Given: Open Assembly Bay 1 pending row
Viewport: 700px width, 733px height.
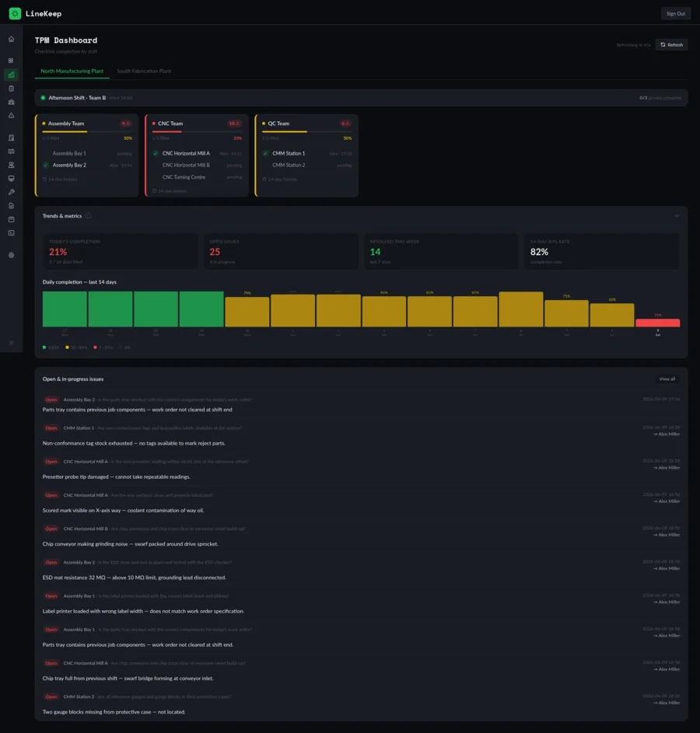Looking at the screenshot, I should [87, 153].
